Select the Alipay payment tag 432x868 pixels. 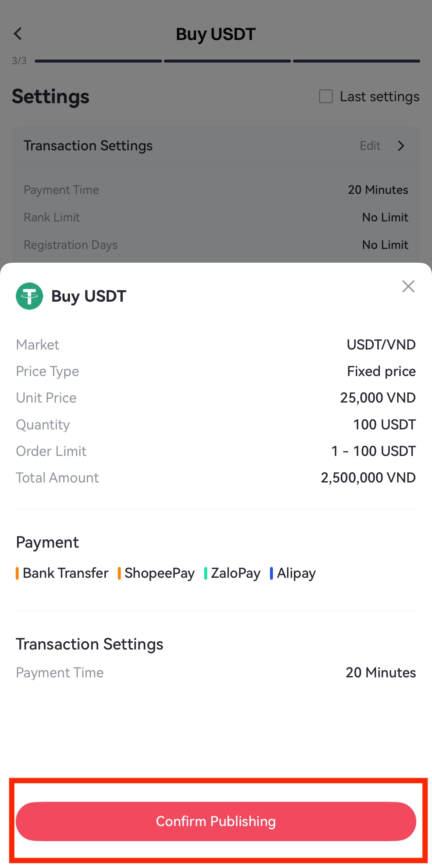pyautogui.click(x=296, y=573)
